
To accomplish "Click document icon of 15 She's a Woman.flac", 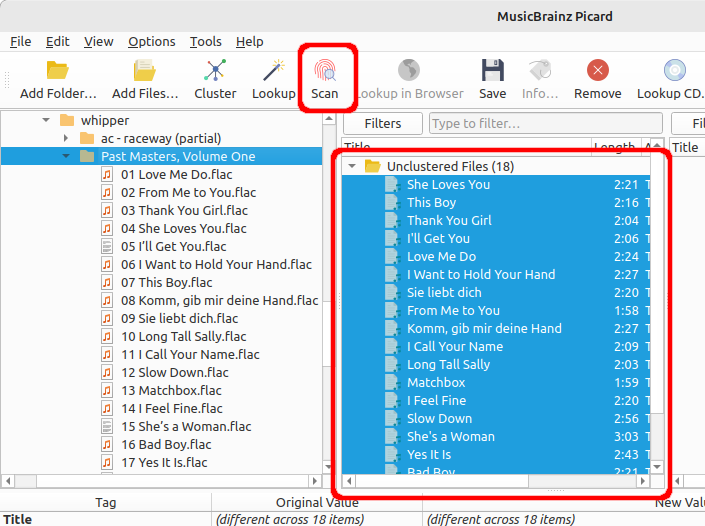I will tap(107, 426).
